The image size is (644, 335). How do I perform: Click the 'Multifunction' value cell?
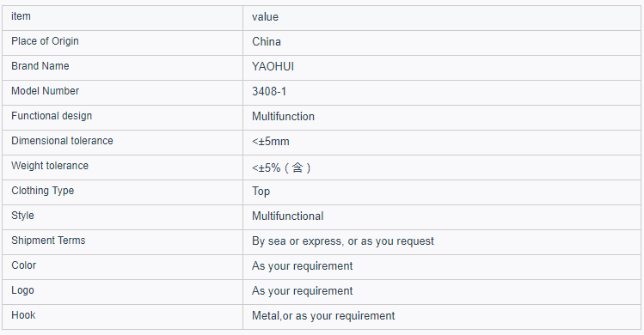point(442,118)
